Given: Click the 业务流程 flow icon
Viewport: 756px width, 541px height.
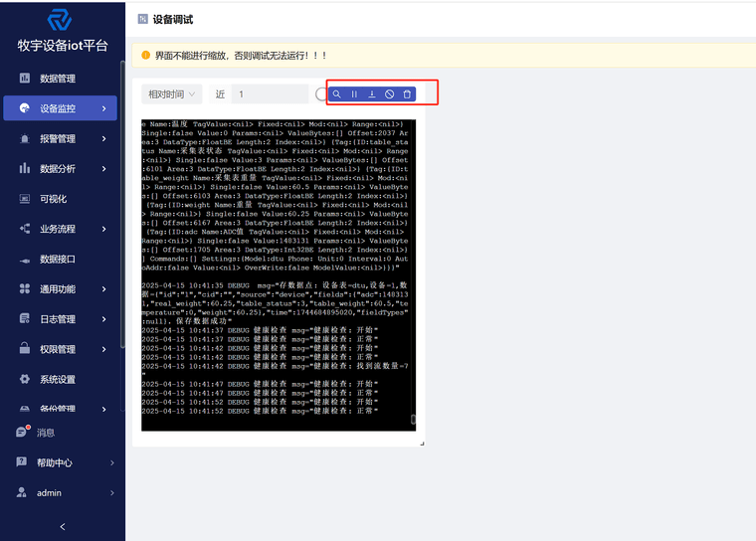Looking at the screenshot, I should [x=25, y=229].
